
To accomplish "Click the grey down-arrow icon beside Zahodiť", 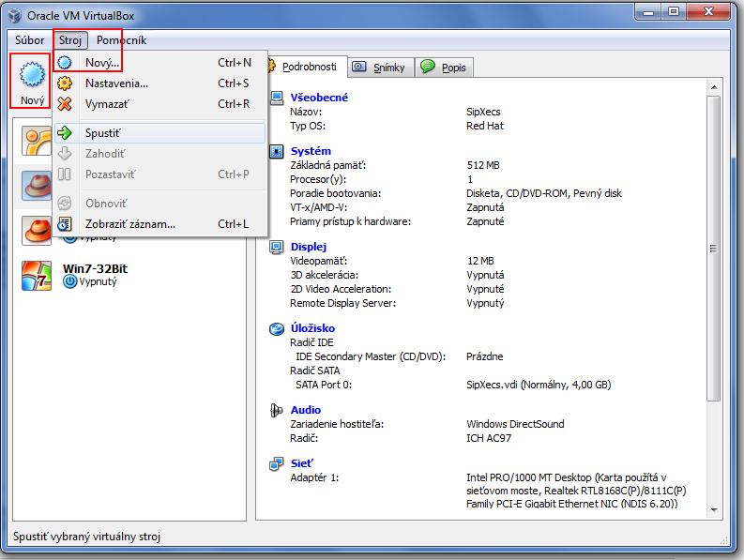I will 65,154.
